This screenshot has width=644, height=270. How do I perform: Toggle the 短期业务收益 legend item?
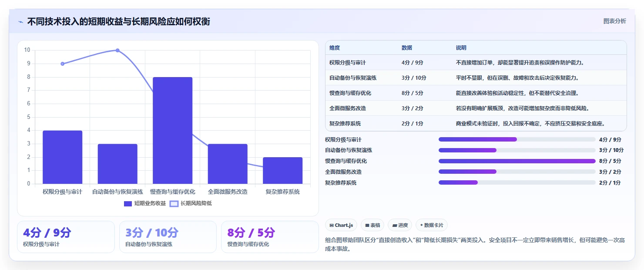point(145,203)
